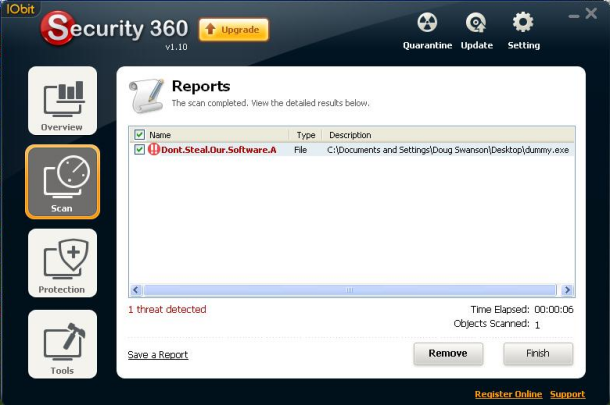
Task: Click the left arrow of the horizontal scrollbar
Action: pos(136,290)
